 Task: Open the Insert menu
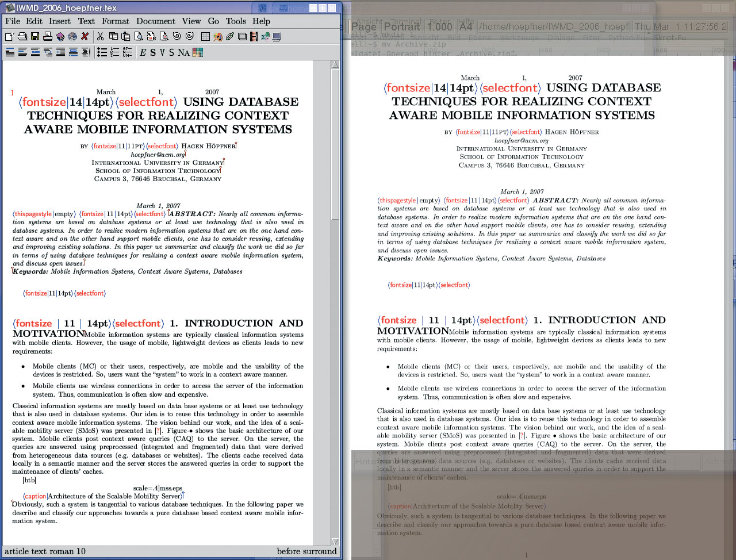coord(60,21)
